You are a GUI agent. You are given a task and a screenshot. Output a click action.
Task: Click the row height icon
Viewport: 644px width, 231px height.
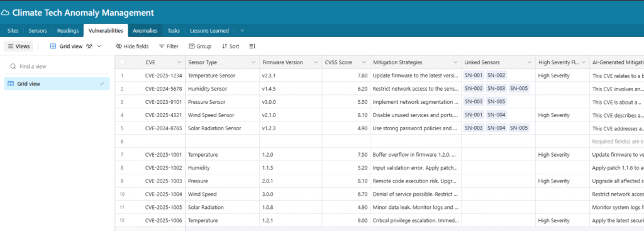click(x=252, y=47)
